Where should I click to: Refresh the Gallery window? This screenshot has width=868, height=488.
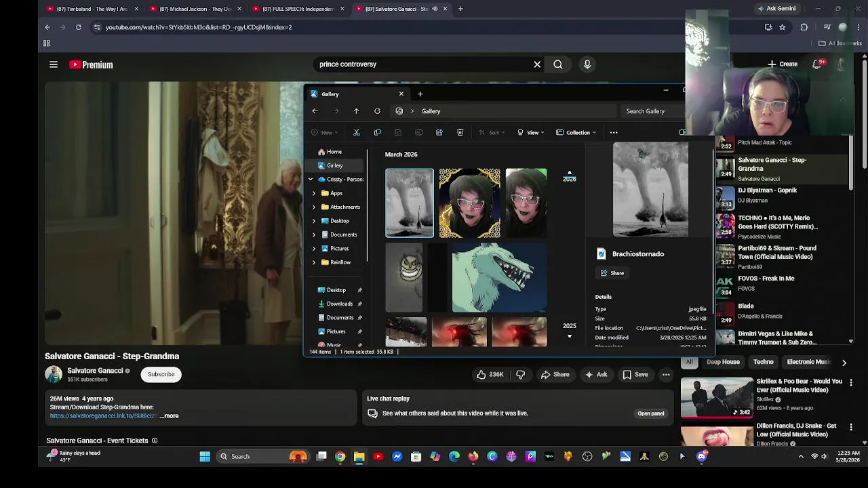click(377, 111)
